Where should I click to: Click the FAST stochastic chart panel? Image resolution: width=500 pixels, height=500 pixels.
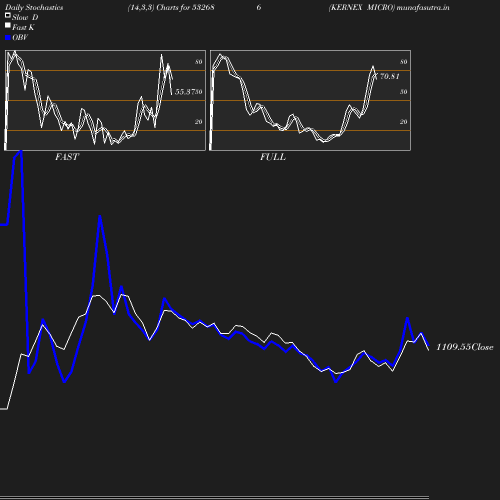pyautogui.click(x=105, y=100)
